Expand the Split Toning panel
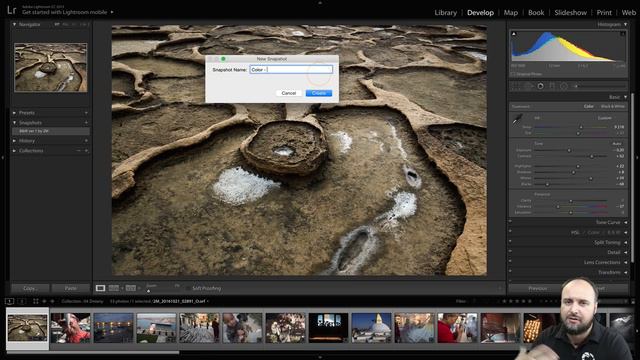Image resolution: width=640 pixels, height=360 pixels. click(x=625, y=242)
